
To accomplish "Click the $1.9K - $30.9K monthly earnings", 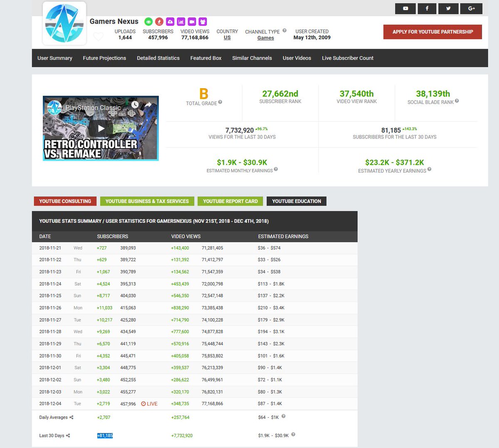I will coord(242,163).
